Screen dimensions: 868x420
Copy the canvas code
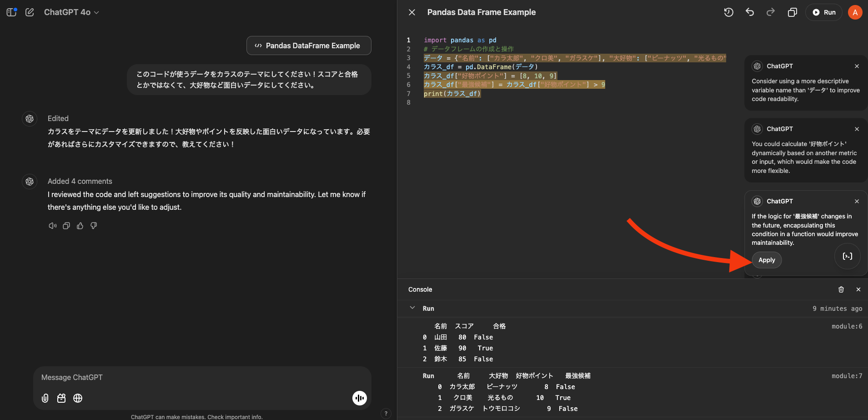click(792, 12)
